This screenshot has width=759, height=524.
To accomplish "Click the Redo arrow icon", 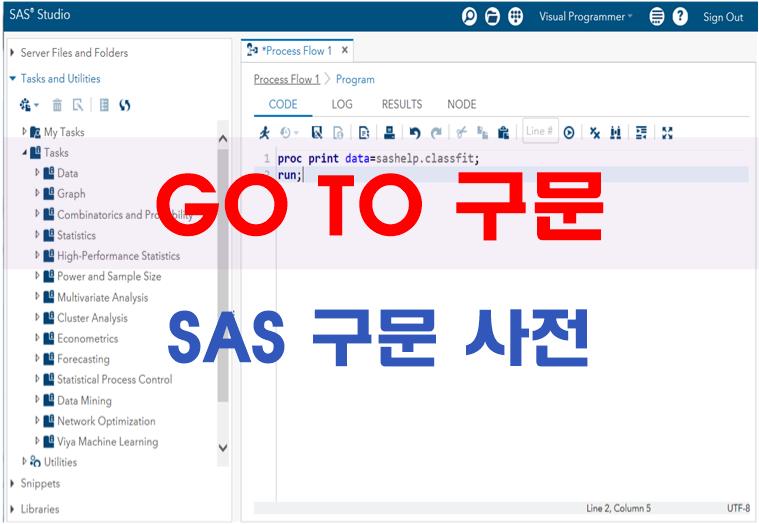I will tap(436, 133).
